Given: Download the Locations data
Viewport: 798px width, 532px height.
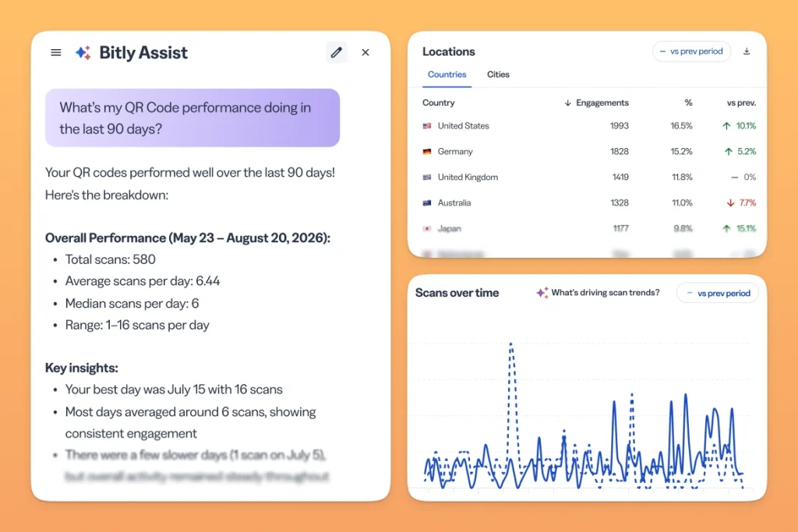Looking at the screenshot, I should (747, 51).
